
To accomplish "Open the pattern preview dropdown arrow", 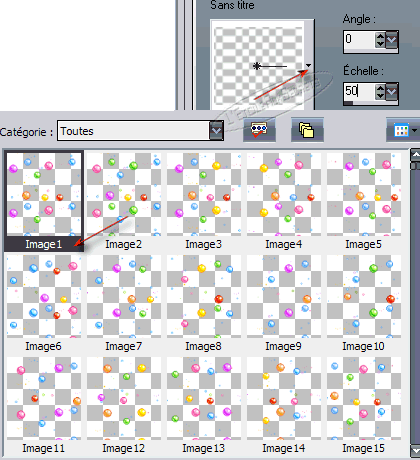I will tap(308, 66).
